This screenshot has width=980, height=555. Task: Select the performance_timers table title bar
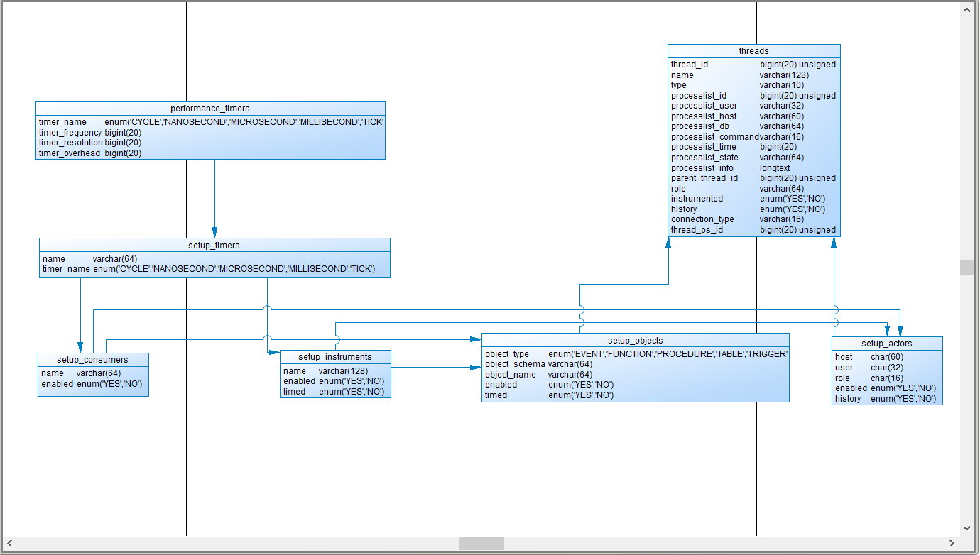click(x=210, y=108)
